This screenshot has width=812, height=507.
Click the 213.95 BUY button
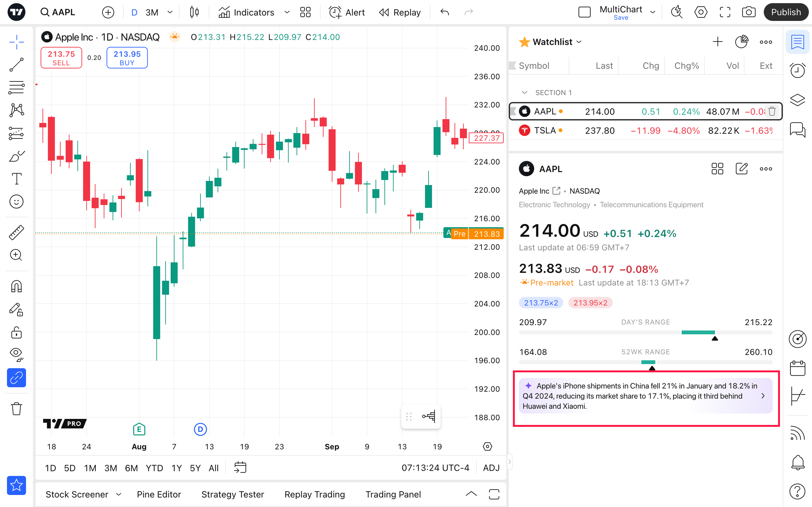click(x=127, y=58)
